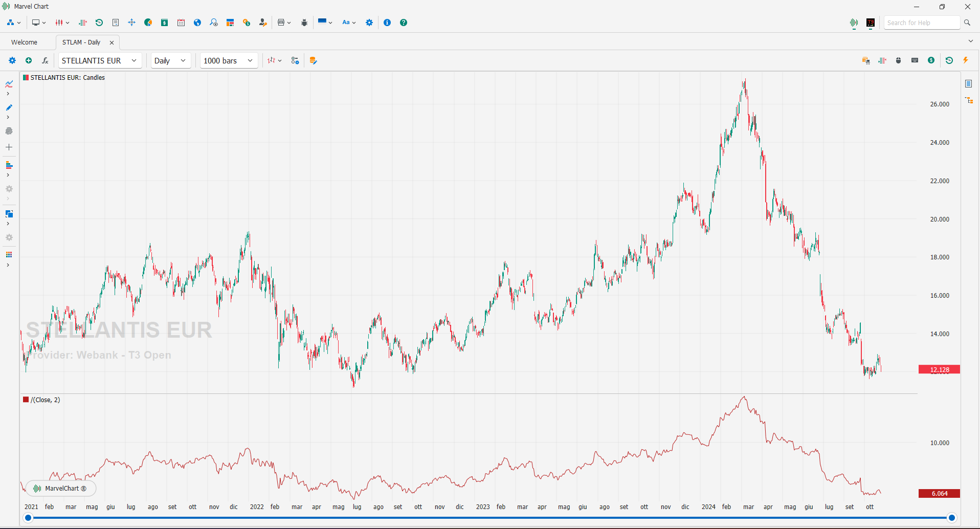The image size is (980, 529).
Task: Open the document list icon
Action: tap(116, 23)
